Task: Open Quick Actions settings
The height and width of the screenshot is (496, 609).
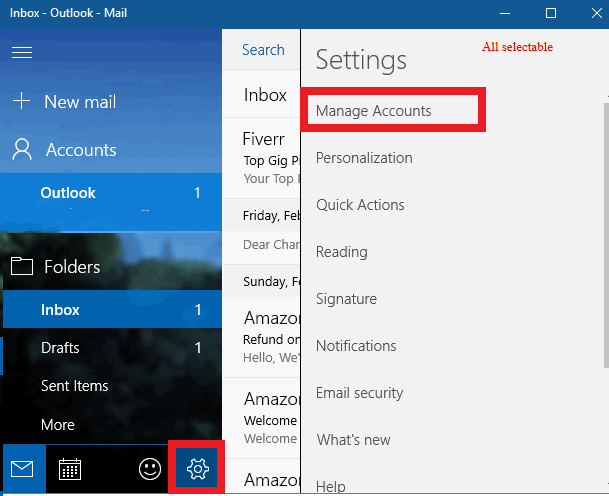Action: [360, 205]
